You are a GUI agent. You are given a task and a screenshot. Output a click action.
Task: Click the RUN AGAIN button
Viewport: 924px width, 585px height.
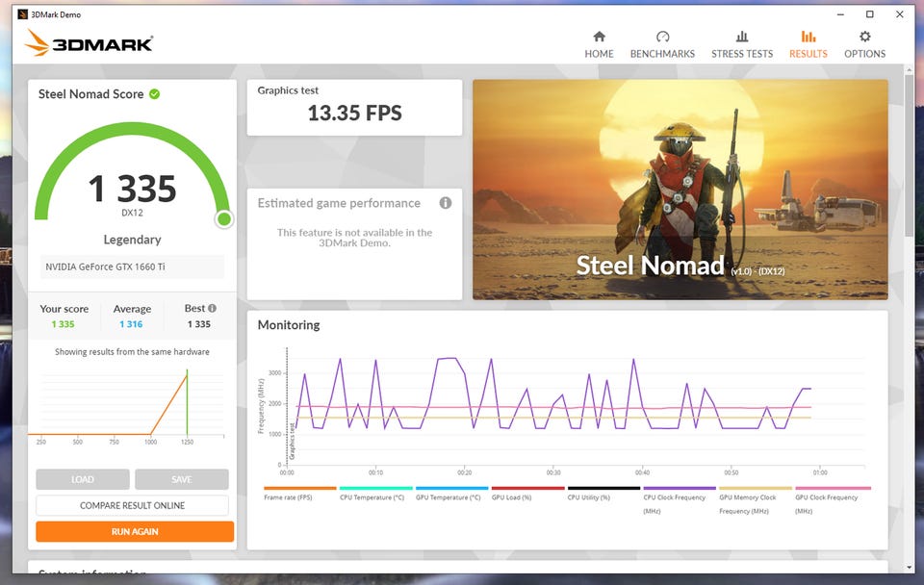[x=135, y=531]
